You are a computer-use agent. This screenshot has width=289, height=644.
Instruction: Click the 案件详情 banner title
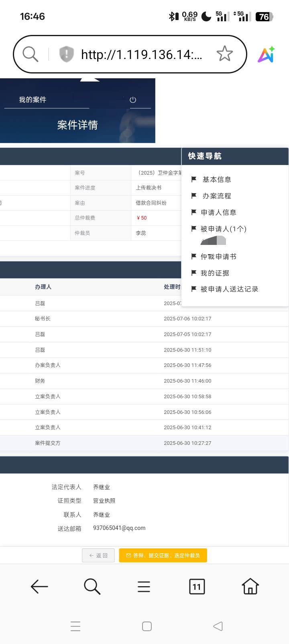77,125
